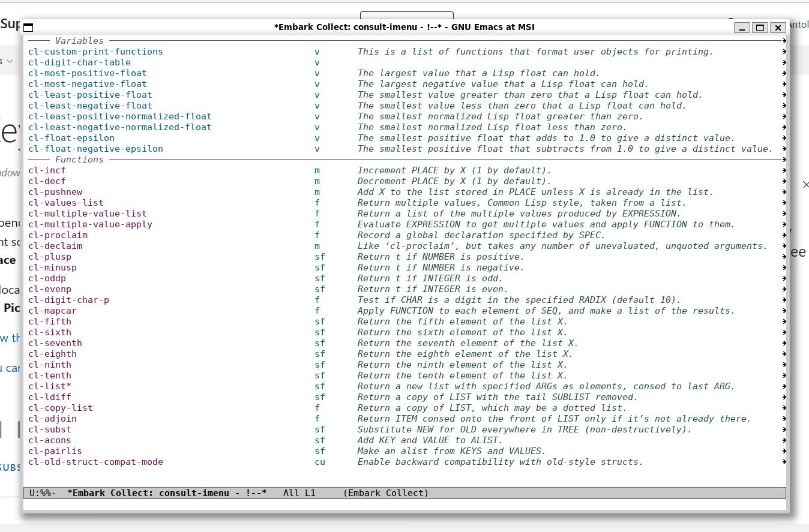Select the cl-least-negative-normalized-float entry
809x532 pixels.
pyautogui.click(x=120, y=127)
